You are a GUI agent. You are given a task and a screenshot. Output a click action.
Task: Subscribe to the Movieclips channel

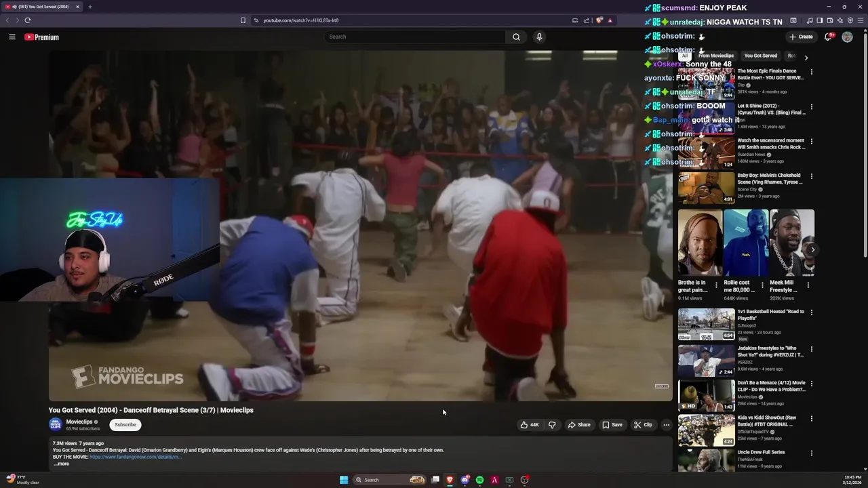click(x=125, y=424)
